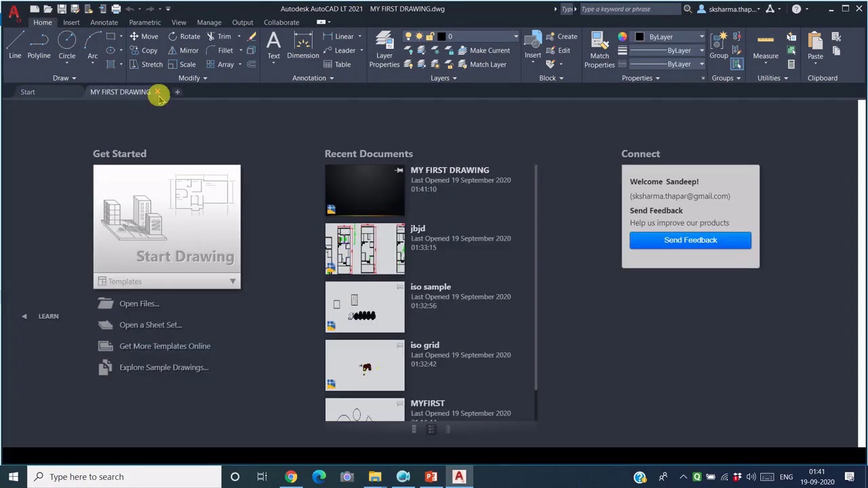
Task: Use the Trim tool
Action: coord(218,37)
